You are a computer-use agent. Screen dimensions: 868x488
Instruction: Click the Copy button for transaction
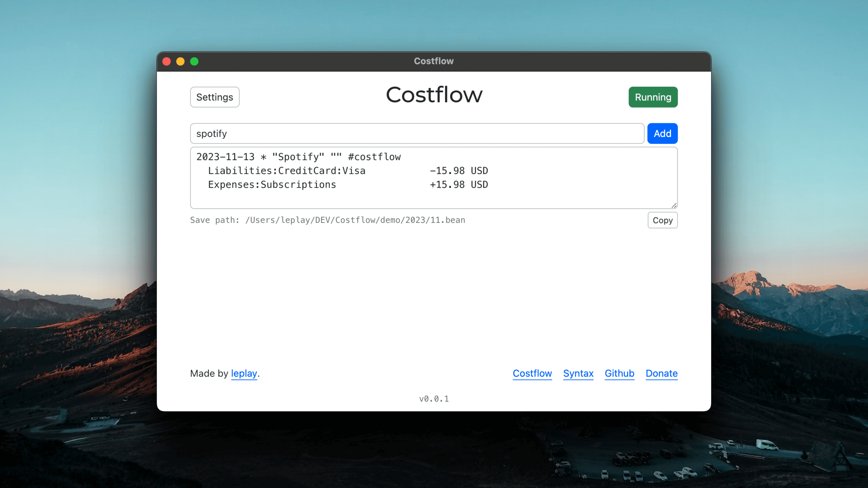662,220
